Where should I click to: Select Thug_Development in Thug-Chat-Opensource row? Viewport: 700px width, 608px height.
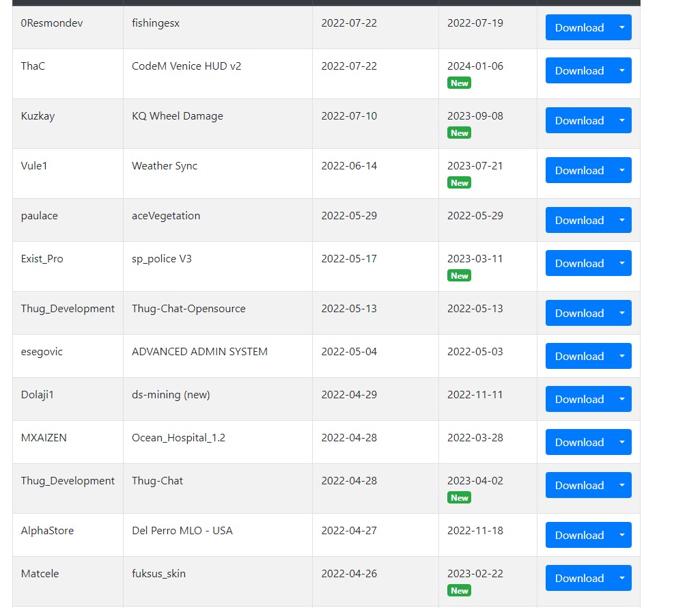68,309
